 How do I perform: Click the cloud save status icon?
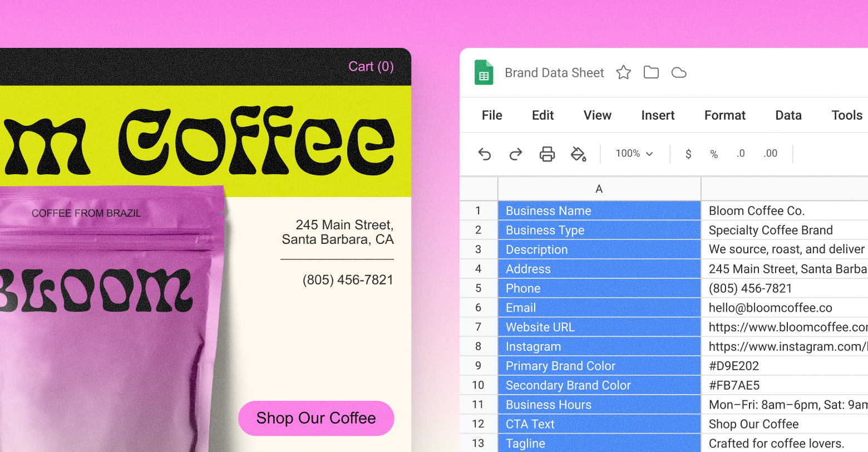[679, 72]
